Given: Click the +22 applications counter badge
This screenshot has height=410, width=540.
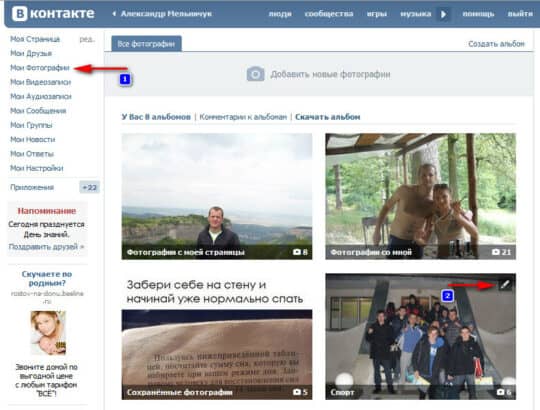Looking at the screenshot, I should [x=90, y=187].
